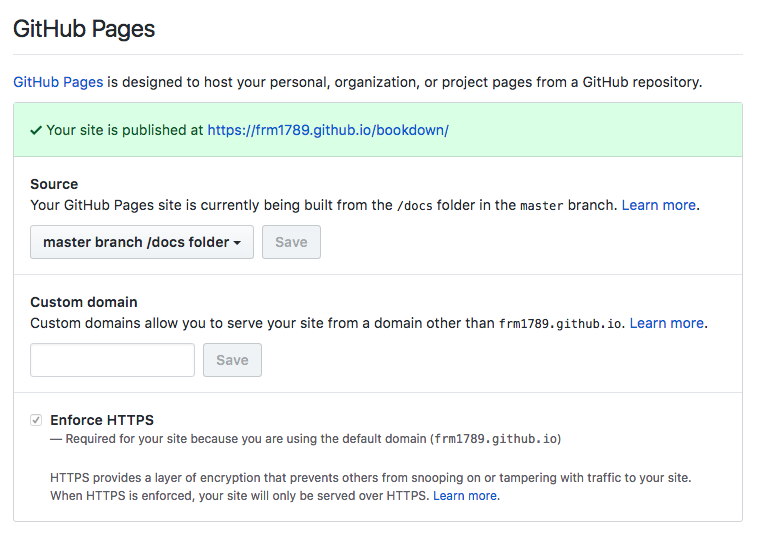Click the /docs code text in Source description
Viewport: 757px width, 541px height.
tap(414, 206)
